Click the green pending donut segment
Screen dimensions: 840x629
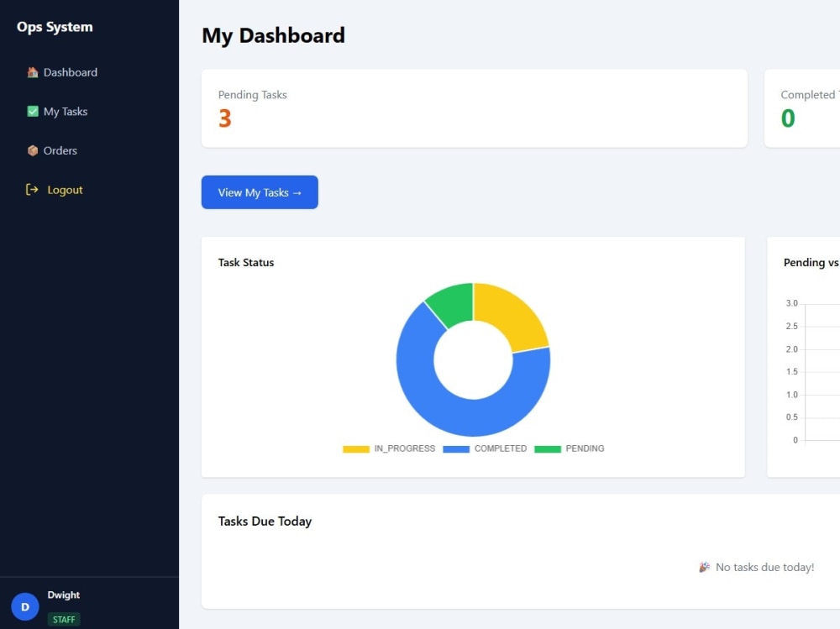click(454, 306)
